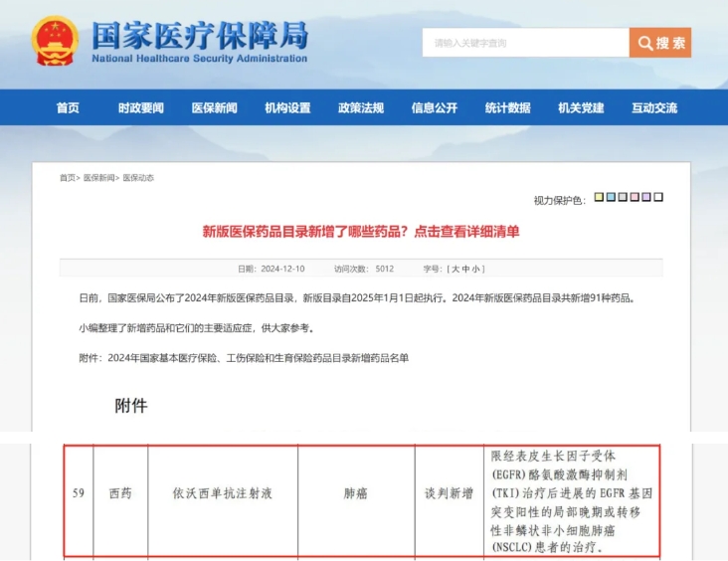This screenshot has width=728, height=561.
Task: Set font size to 大 (large)
Action: click(x=455, y=269)
